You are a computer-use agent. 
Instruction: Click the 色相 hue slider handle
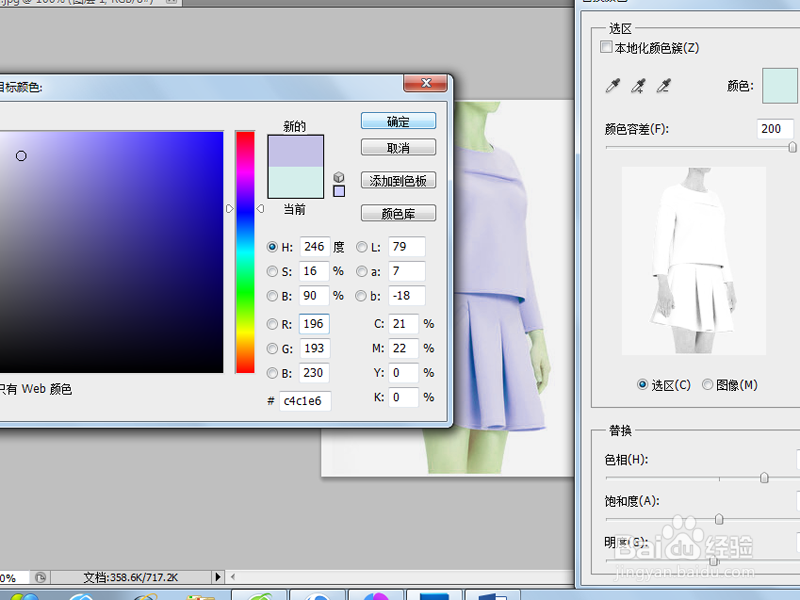pos(764,478)
